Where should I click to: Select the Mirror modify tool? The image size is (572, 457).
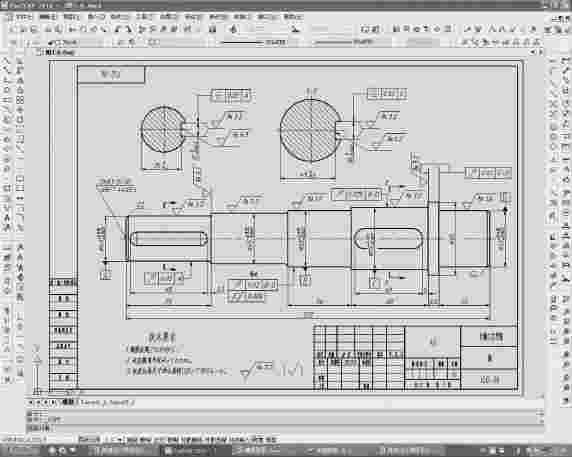20,81
